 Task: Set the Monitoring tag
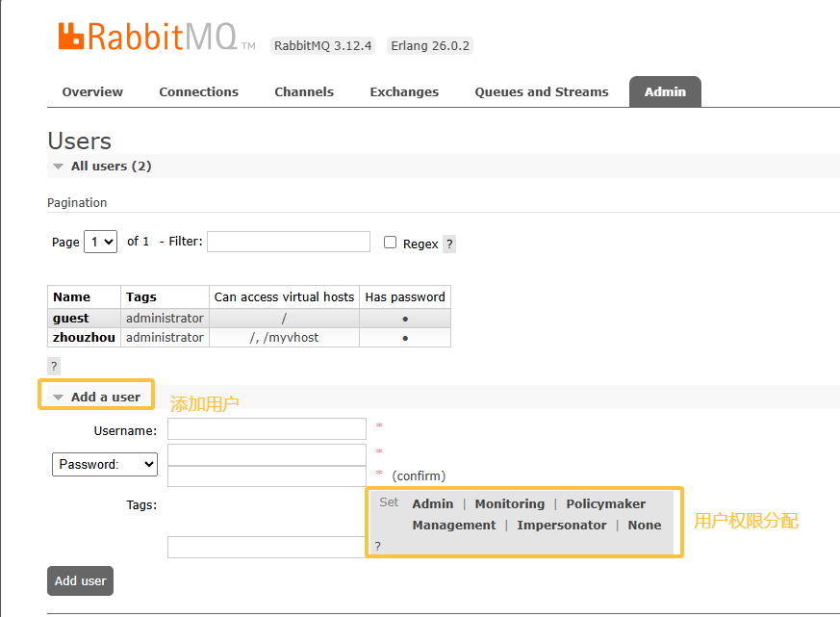coord(509,504)
